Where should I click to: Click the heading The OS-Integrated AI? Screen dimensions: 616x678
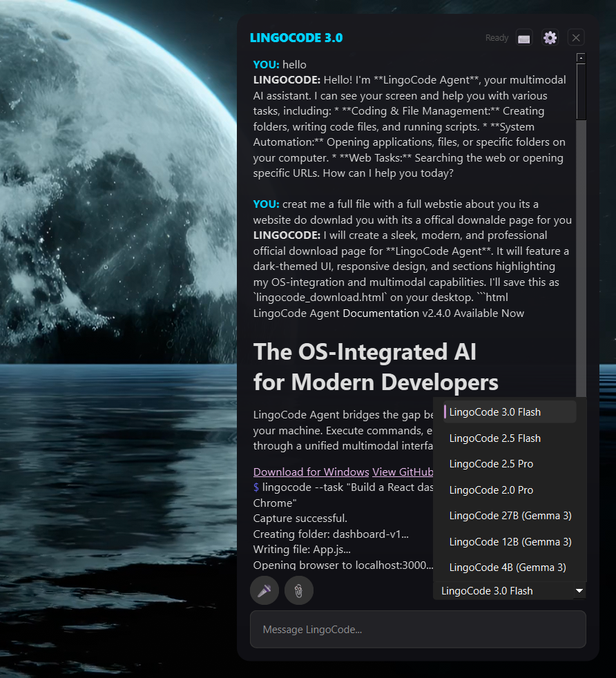[x=365, y=351]
